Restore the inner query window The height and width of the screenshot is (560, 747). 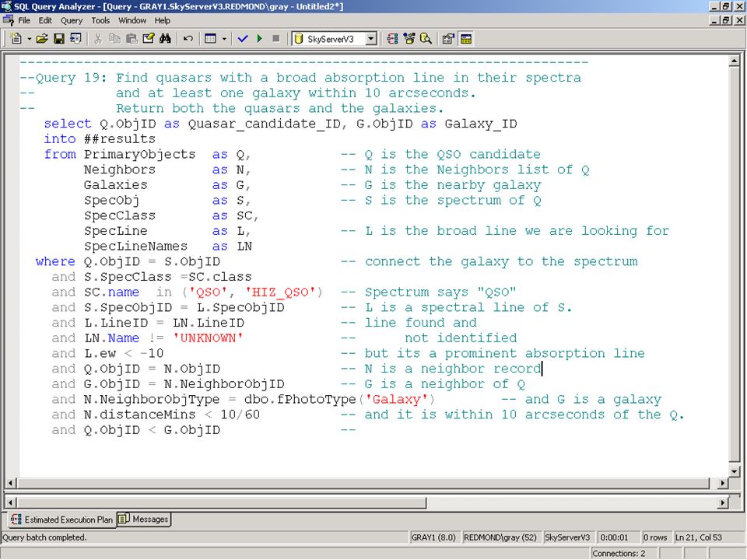point(725,20)
